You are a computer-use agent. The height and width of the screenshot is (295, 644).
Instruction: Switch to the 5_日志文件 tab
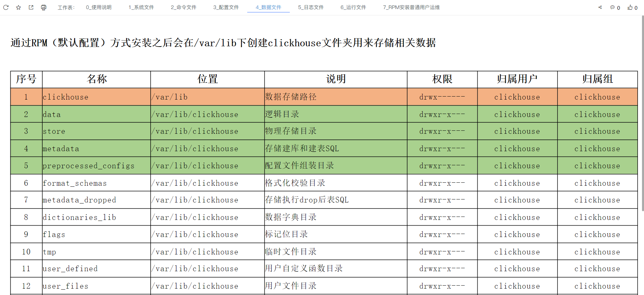(311, 7)
